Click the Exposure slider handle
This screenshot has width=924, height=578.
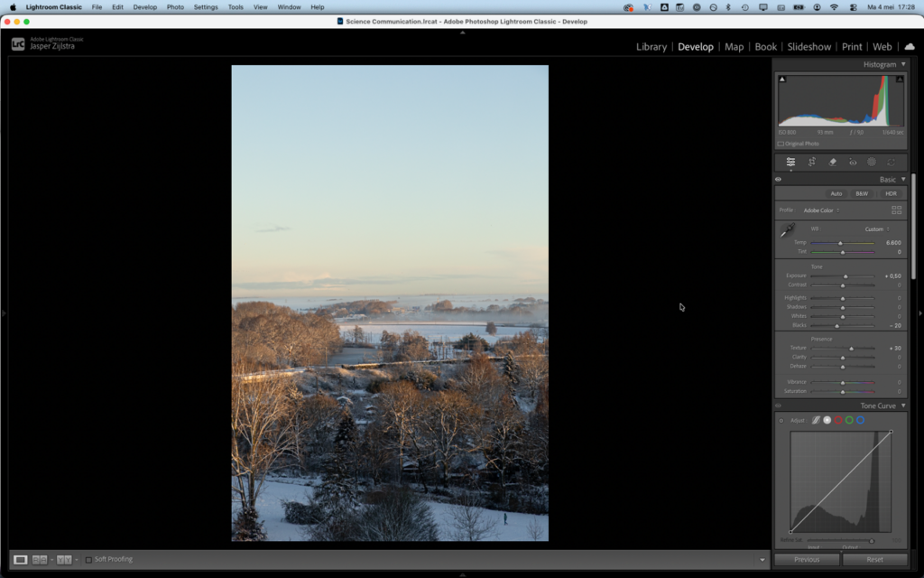(845, 276)
